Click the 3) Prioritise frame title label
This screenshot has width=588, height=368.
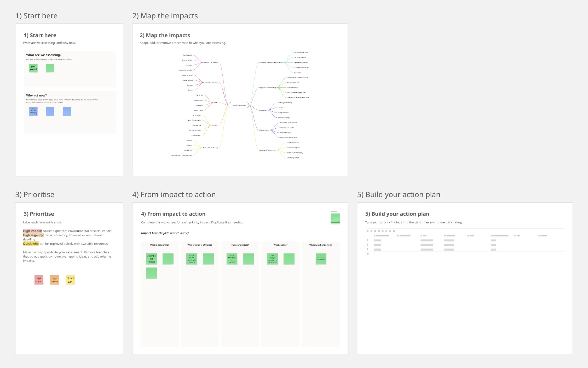click(35, 194)
